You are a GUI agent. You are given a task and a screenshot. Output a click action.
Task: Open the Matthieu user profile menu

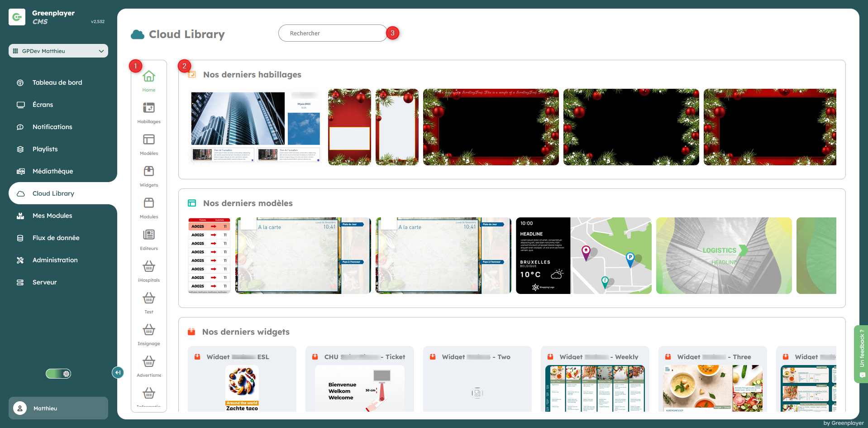point(58,408)
